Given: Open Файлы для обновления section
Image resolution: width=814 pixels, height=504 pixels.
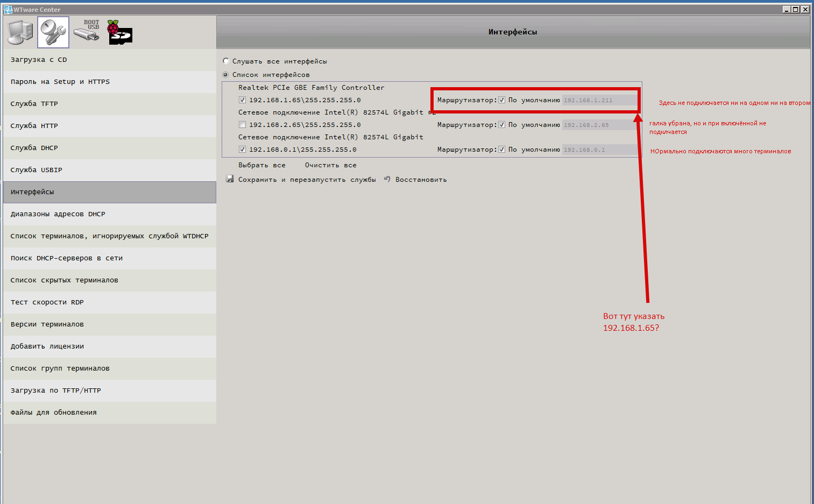Looking at the screenshot, I should [110, 413].
